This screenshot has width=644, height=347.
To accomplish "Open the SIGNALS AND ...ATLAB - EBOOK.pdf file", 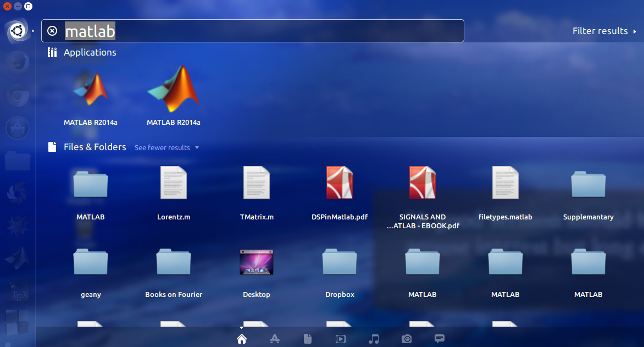I will point(422,197).
